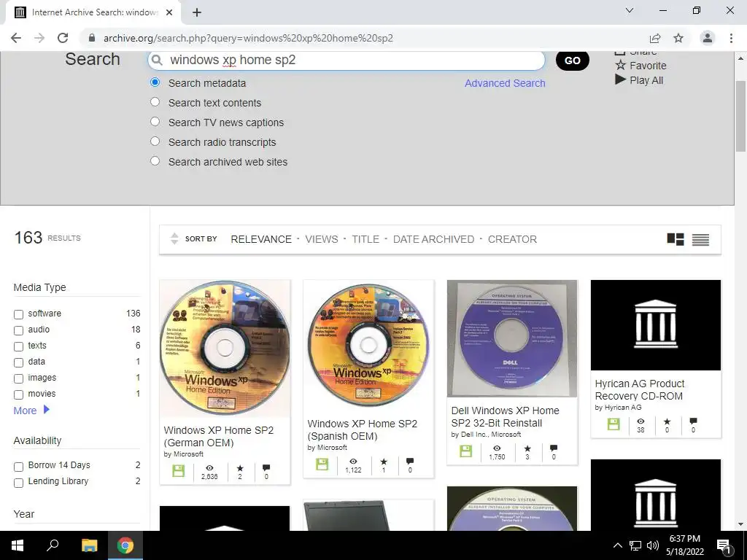Click views eye icon on Dell card
The width and height of the screenshot is (747, 560).
497,448
